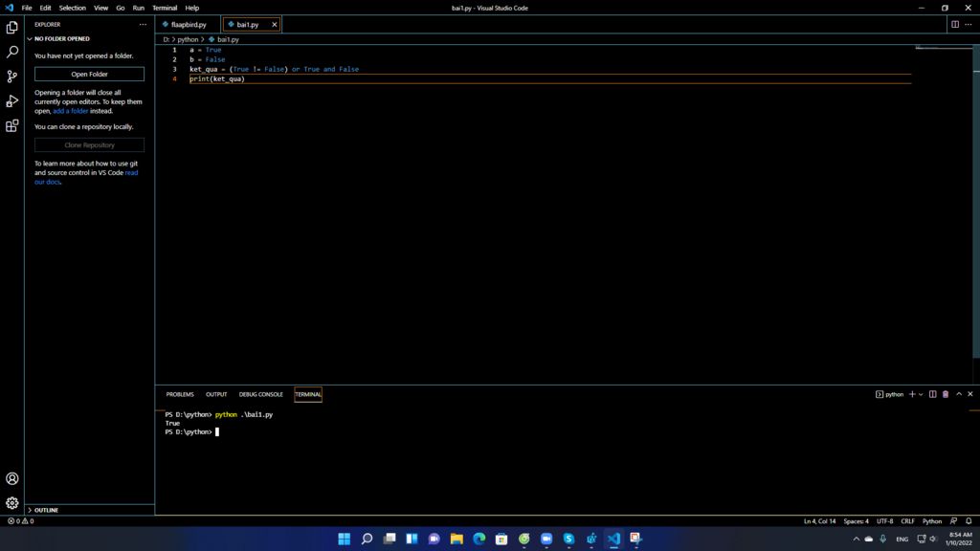Click the bai1.py breadcrumb segment

tap(228, 39)
